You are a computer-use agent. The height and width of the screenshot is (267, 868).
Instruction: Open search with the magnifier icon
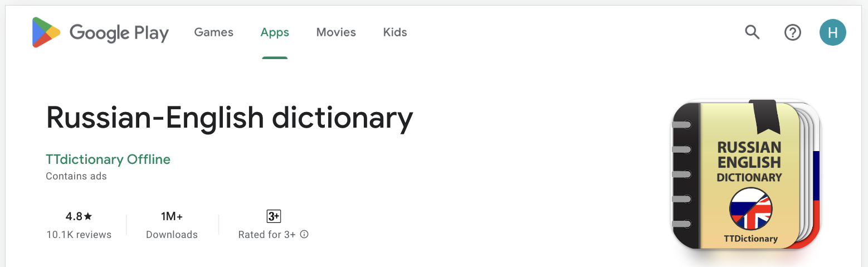752,32
